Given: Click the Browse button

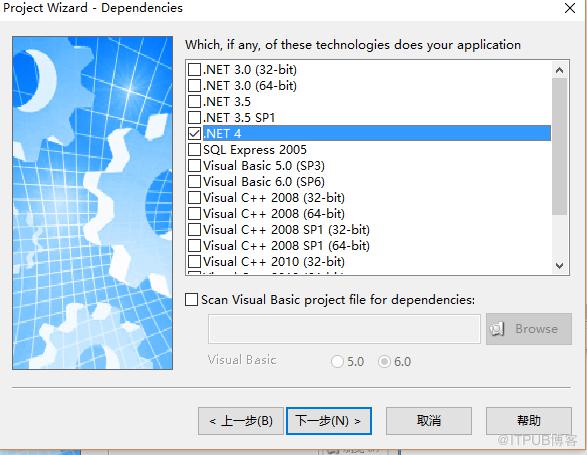Looking at the screenshot, I should tap(529, 329).
